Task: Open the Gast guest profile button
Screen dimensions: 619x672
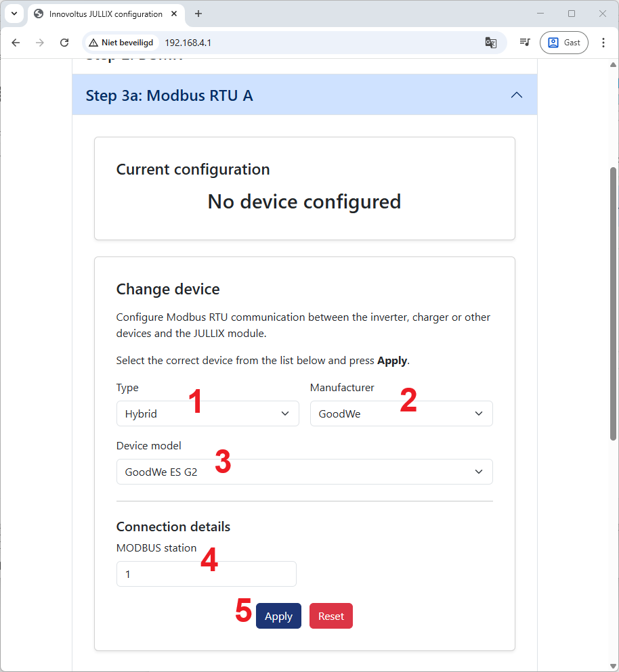Action: coord(563,43)
